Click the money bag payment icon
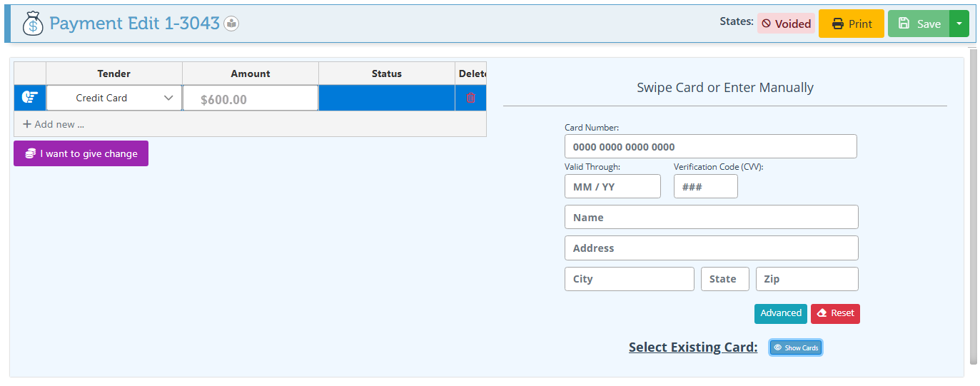The width and height of the screenshot is (980, 386). pos(33,24)
